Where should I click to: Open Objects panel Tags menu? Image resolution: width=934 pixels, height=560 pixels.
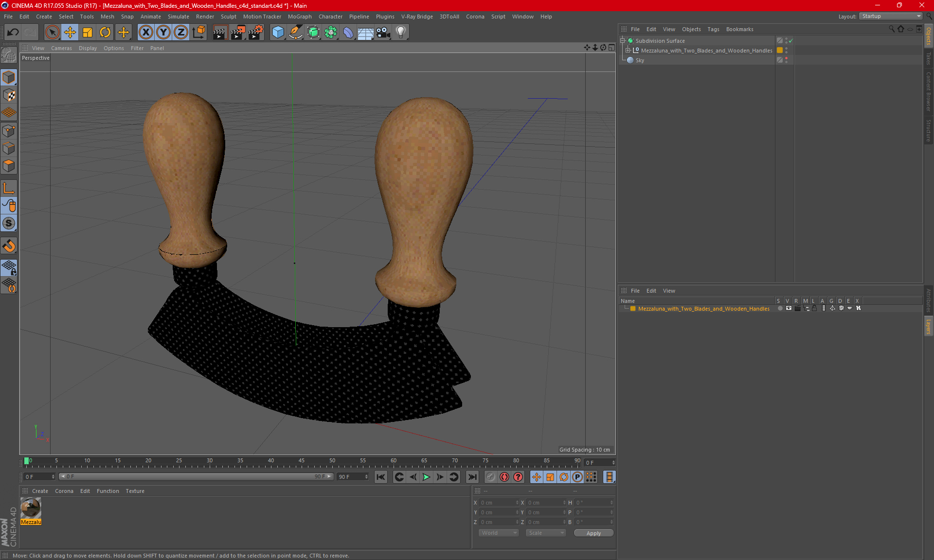coord(713,29)
